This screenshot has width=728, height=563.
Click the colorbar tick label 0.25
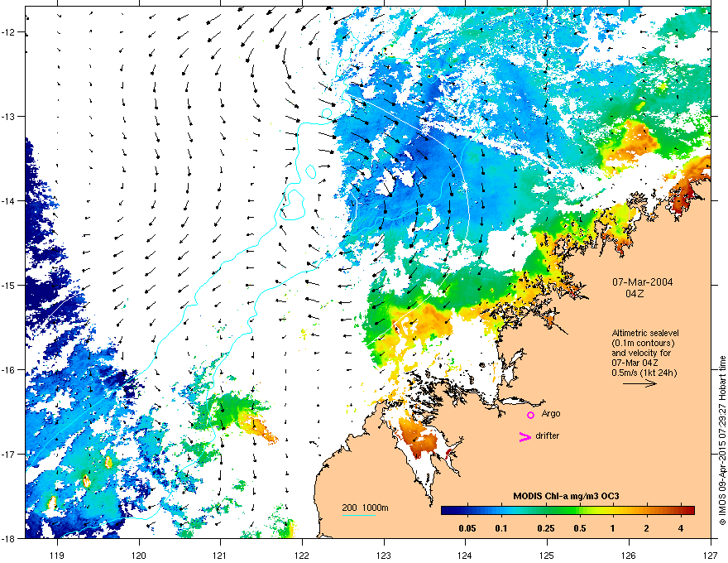pyautogui.click(x=546, y=528)
